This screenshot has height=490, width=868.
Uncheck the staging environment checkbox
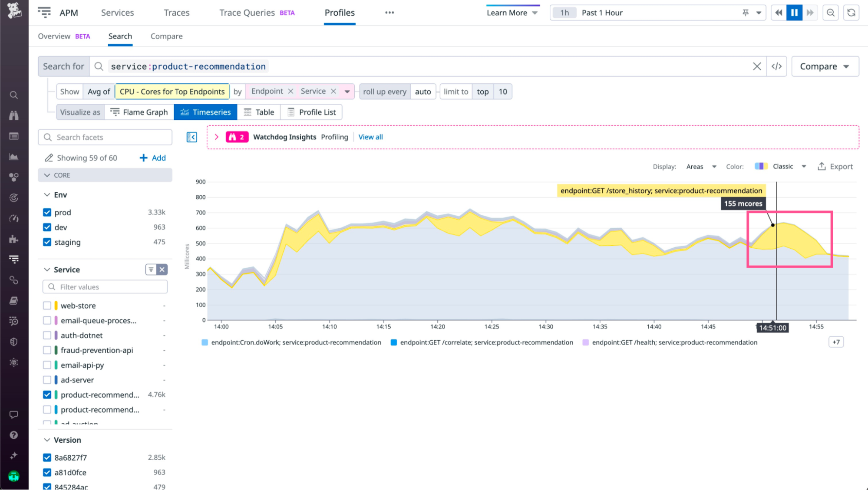tap(47, 242)
